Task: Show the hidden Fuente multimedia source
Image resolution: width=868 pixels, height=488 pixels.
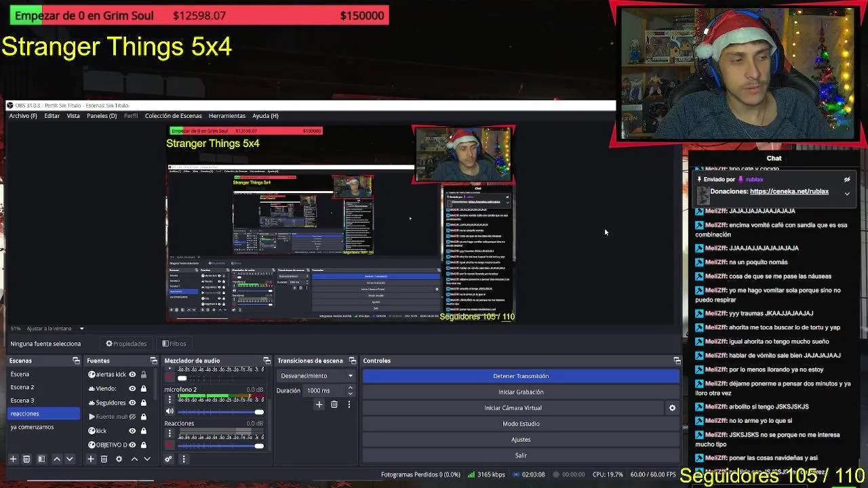Action: (132, 417)
